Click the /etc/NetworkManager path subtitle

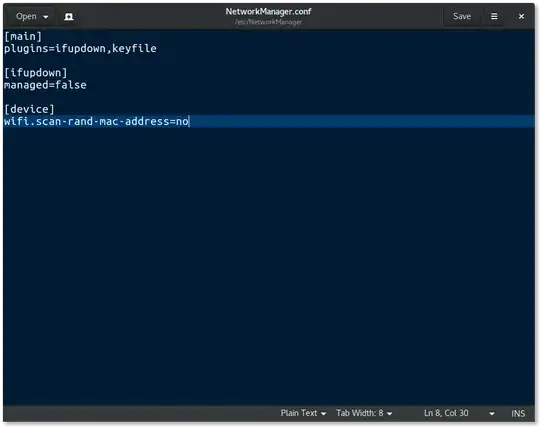pos(268,22)
